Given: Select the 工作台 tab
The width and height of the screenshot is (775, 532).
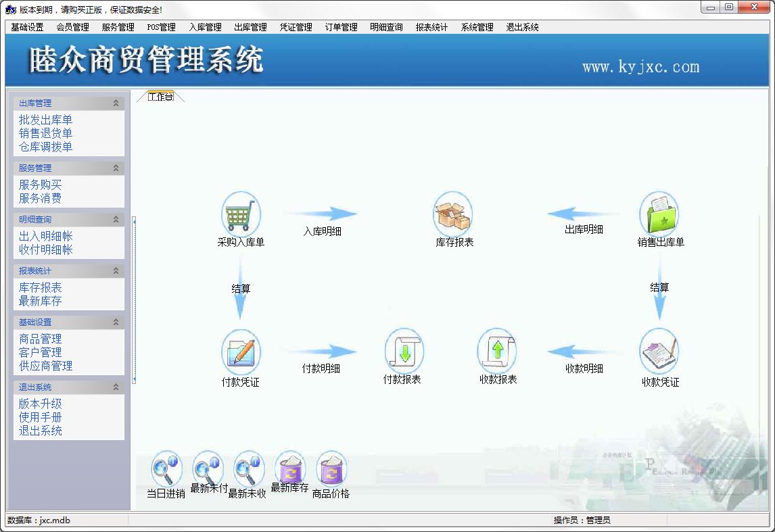Looking at the screenshot, I should click(x=161, y=97).
